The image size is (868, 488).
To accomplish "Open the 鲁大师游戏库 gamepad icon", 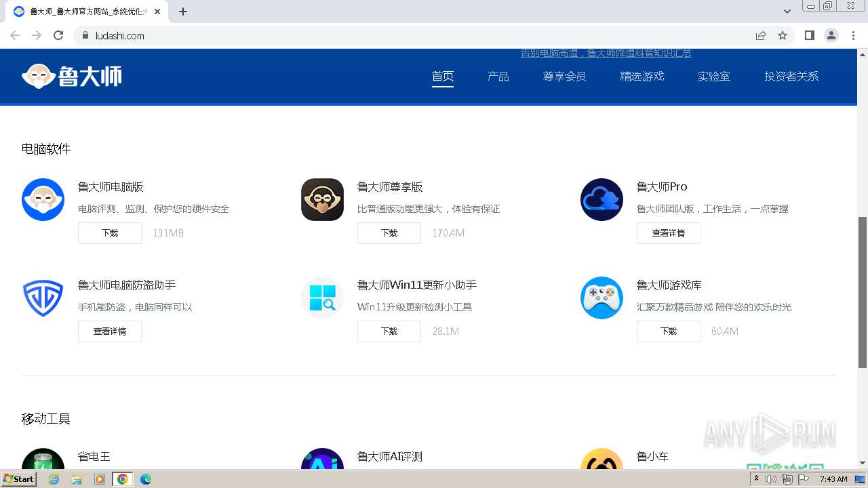I will click(601, 298).
